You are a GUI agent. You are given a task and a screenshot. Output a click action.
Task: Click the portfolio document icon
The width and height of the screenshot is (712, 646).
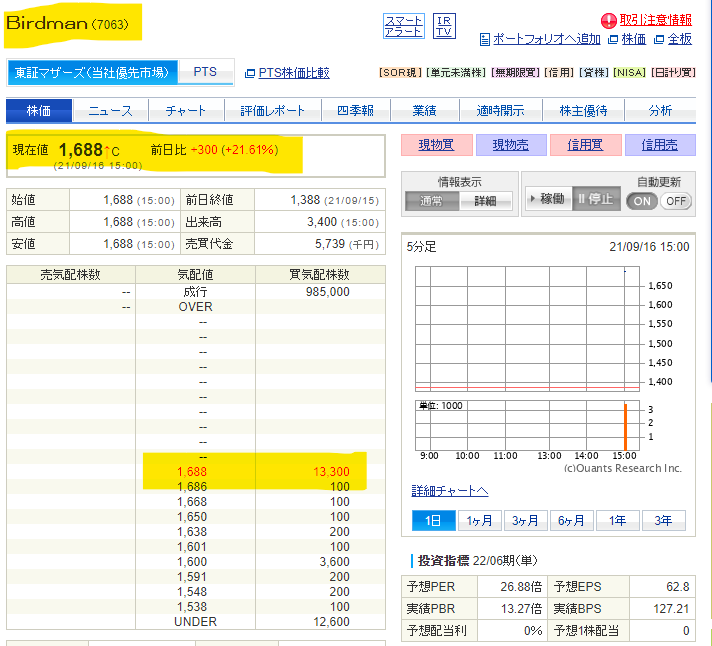click(485, 39)
